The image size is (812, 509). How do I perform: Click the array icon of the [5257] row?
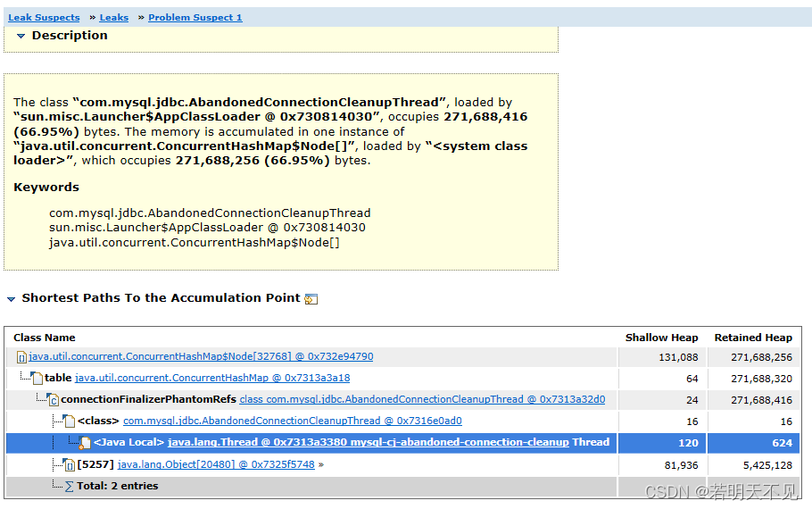(69, 464)
